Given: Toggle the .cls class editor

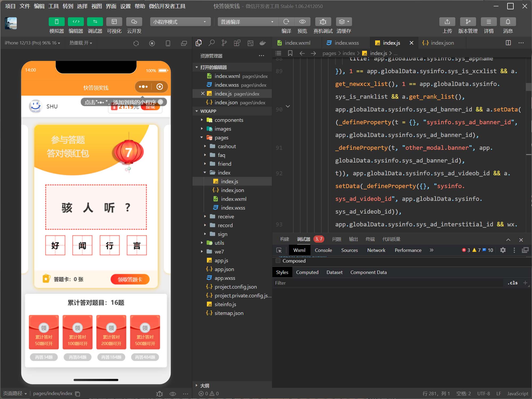Looking at the screenshot, I should pos(513,283).
